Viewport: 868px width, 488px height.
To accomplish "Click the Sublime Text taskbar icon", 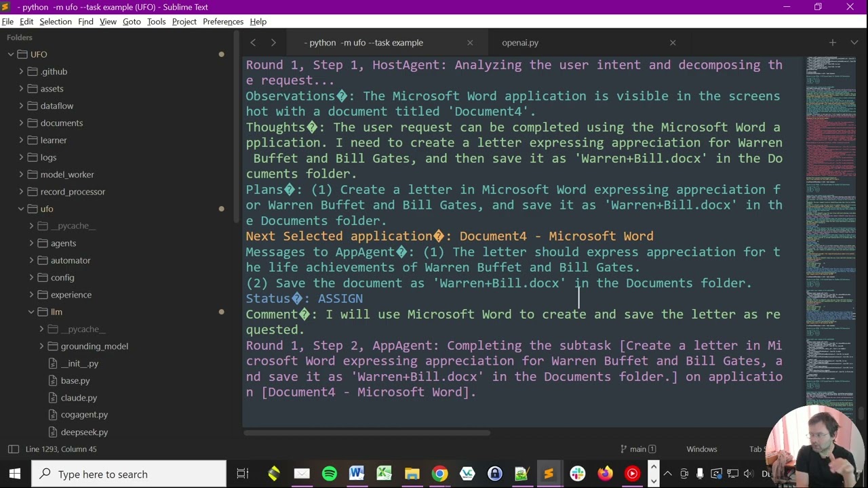I will tap(549, 474).
